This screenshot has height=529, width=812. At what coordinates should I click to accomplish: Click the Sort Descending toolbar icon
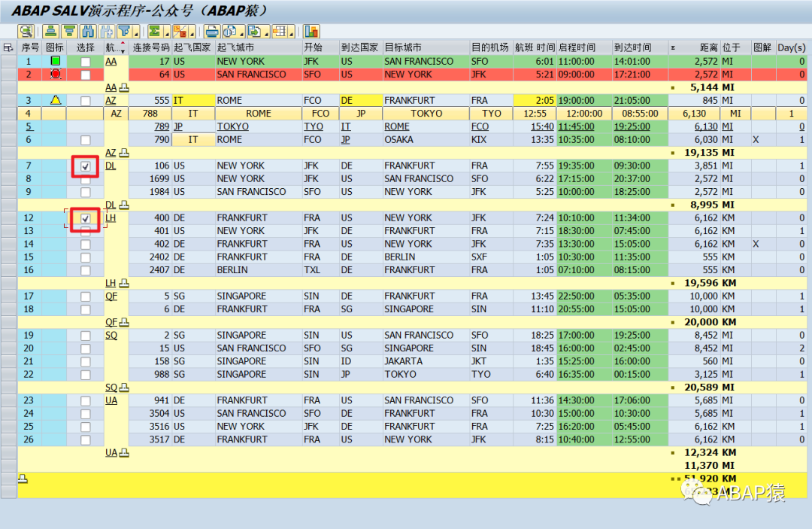[69, 32]
